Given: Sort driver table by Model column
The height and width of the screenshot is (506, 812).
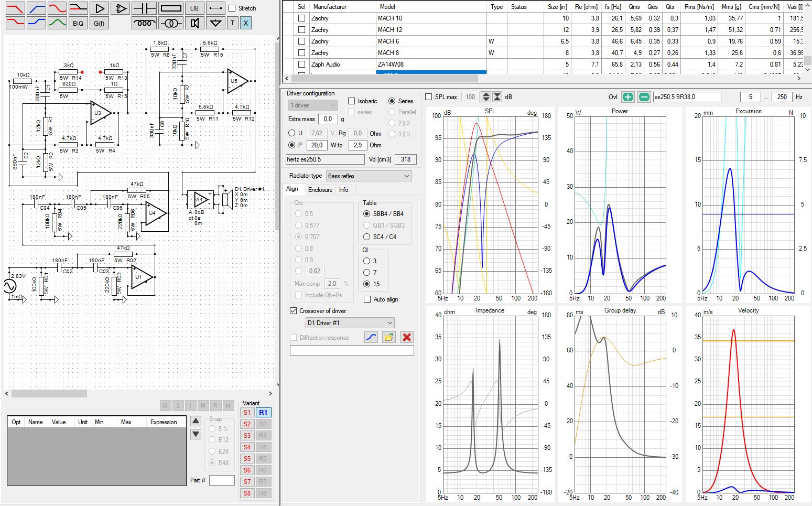Looking at the screenshot, I should tap(432, 7).
